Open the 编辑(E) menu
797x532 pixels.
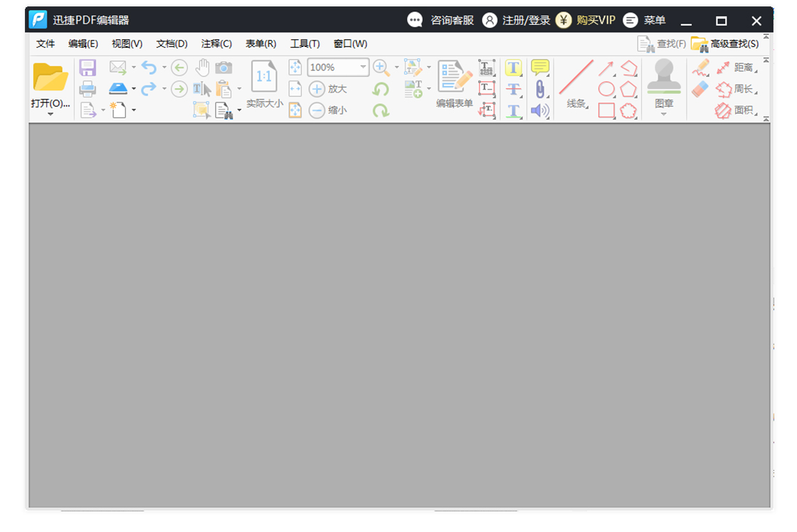83,43
